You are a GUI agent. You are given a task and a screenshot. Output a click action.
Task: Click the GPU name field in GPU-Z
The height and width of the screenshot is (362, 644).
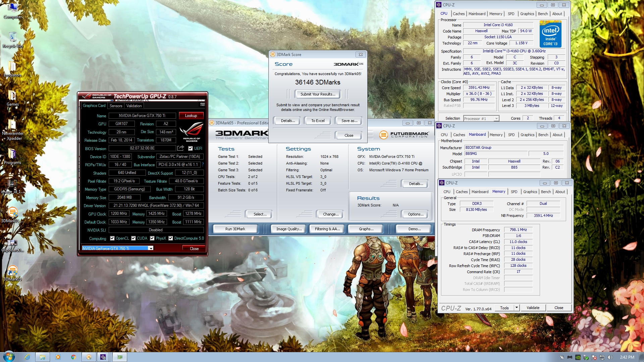coord(142,116)
